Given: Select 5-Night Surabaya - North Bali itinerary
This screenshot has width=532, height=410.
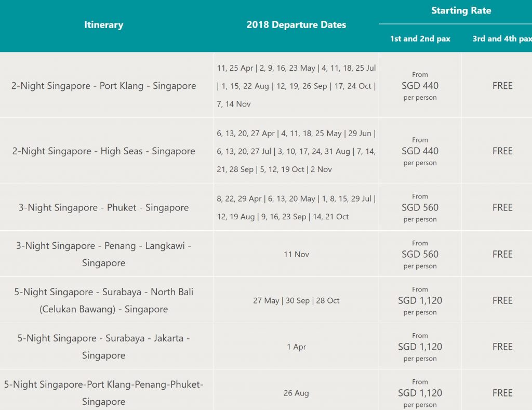Looking at the screenshot, I should click(x=104, y=300).
